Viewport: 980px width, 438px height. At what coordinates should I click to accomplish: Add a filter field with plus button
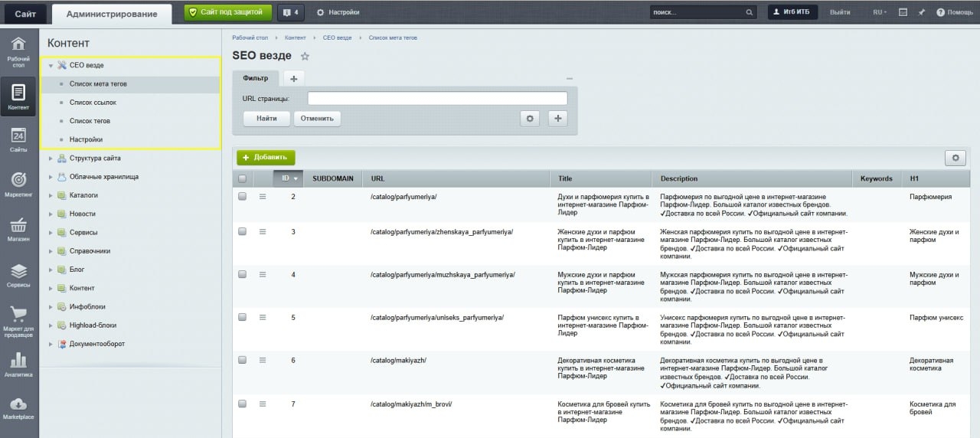pyautogui.click(x=558, y=119)
